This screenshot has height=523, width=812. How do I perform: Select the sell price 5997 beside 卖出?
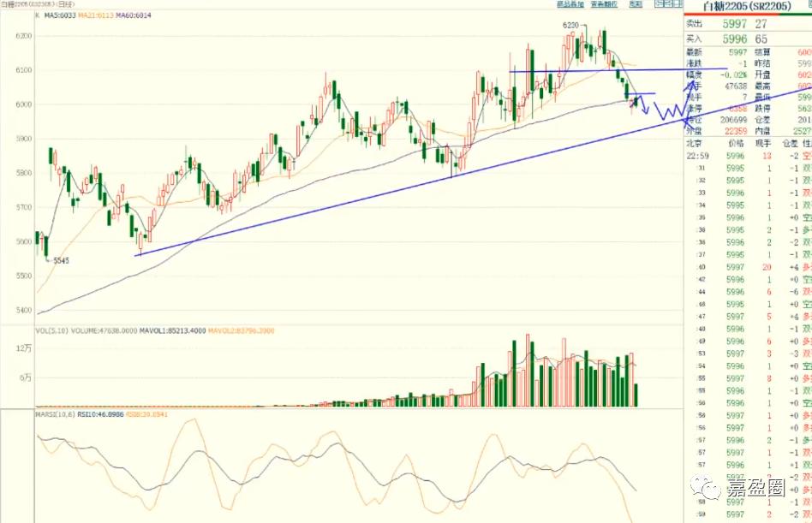pyautogui.click(x=735, y=24)
